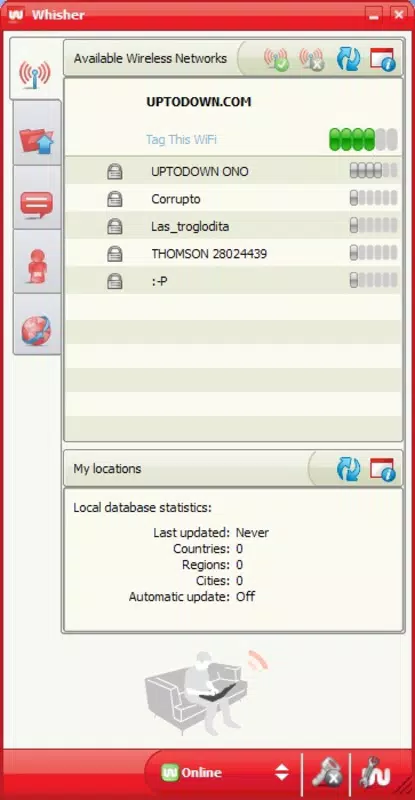415x800 pixels.
Task: Open info for Available Wireless Networks
Action: pyautogui.click(x=382, y=59)
